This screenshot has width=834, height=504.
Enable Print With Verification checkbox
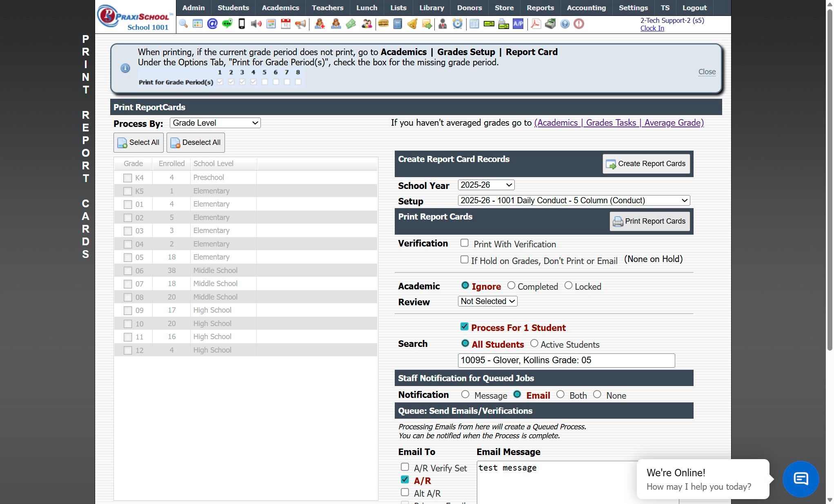[464, 243]
